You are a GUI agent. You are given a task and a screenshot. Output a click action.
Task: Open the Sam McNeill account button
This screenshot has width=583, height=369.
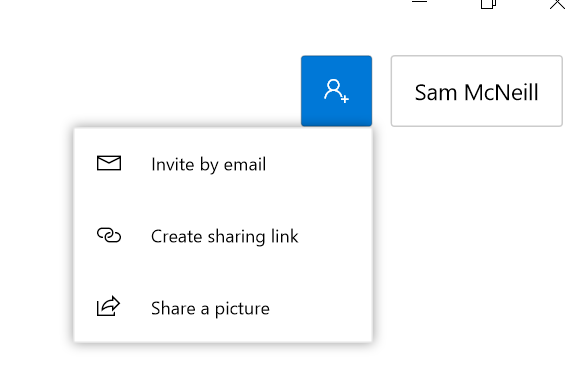pos(476,91)
